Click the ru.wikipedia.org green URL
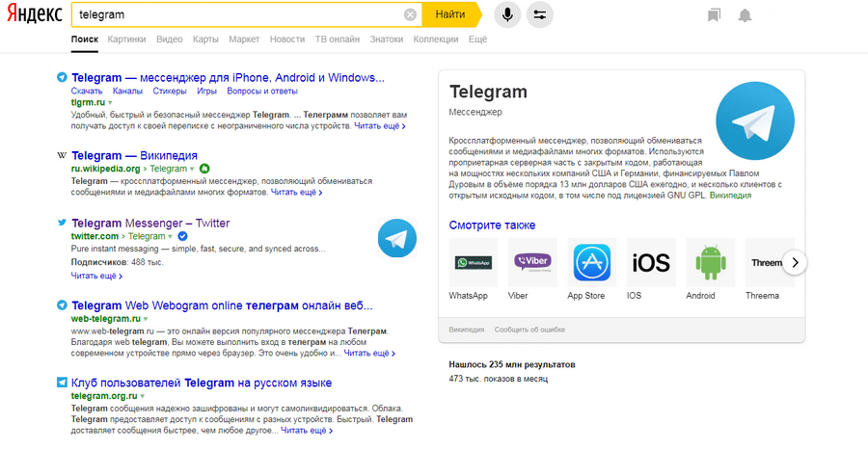Screen dimensions: 868x450 coord(105,169)
